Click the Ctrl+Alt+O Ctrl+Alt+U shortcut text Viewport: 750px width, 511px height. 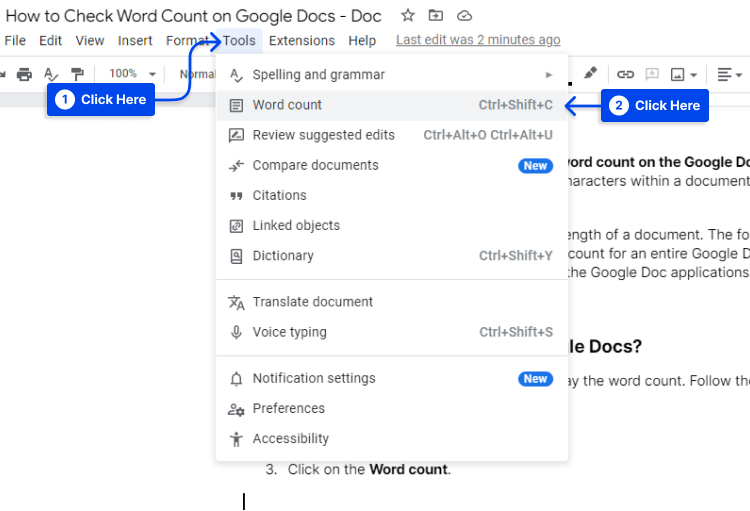488,135
